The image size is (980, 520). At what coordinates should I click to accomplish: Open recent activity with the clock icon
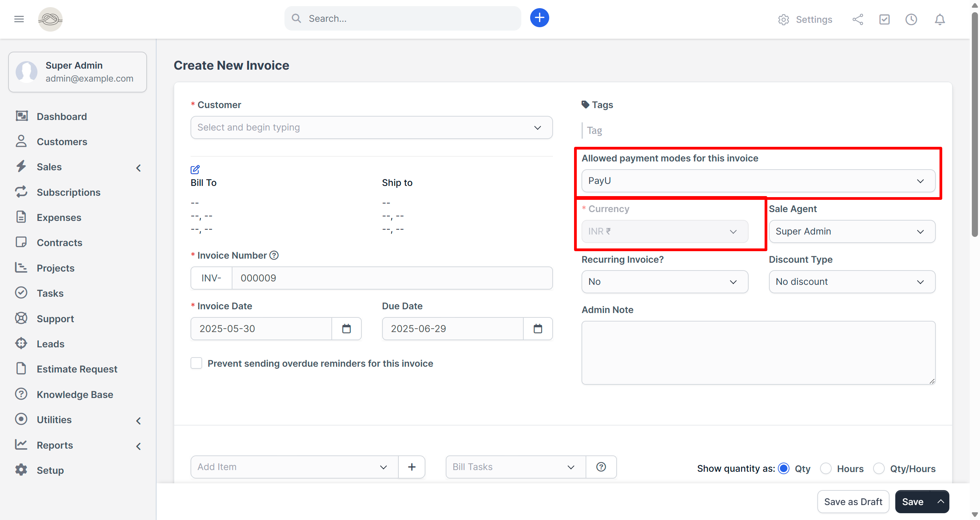911,19
